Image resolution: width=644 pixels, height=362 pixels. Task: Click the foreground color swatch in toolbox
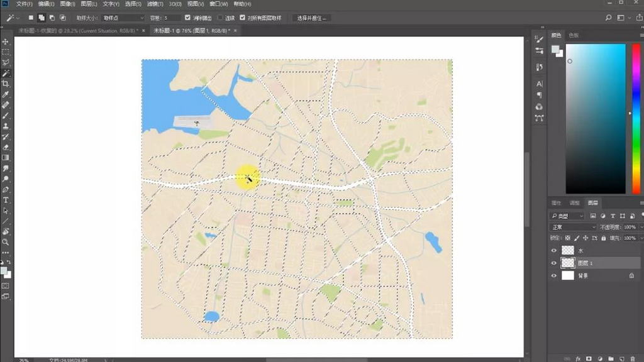tap(4, 270)
